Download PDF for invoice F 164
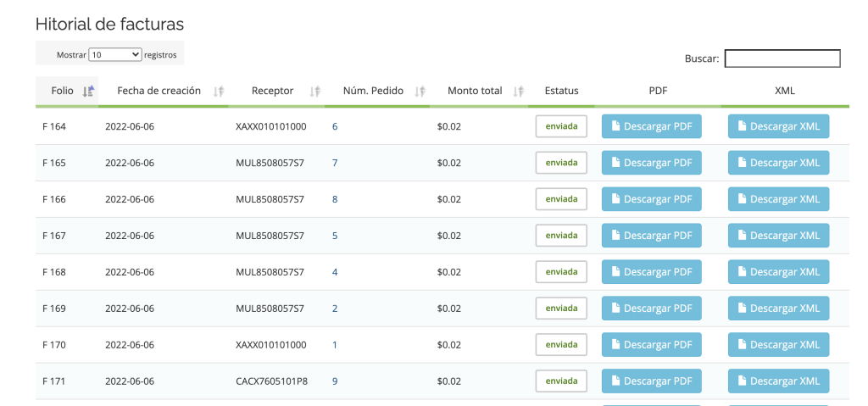868x406 pixels. pyautogui.click(x=652, y=126)
